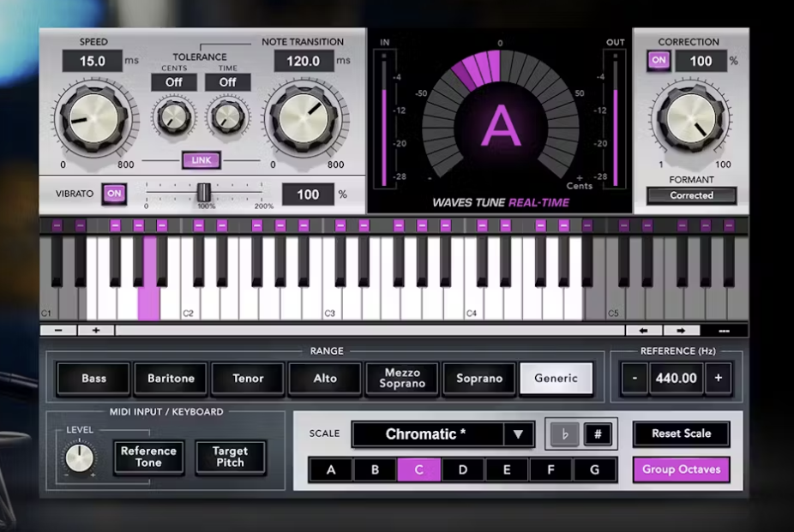Select the Mezzo Soprano range

pyautogui.click(x=402, y=379)
